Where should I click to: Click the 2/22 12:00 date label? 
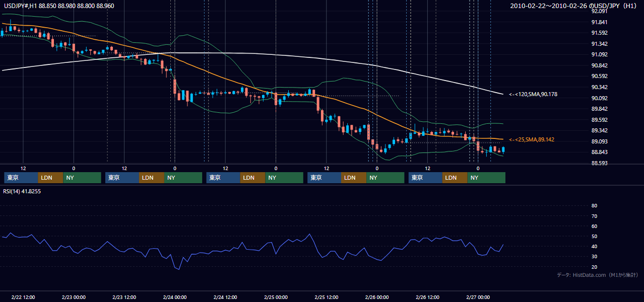(x=23, y=297)
